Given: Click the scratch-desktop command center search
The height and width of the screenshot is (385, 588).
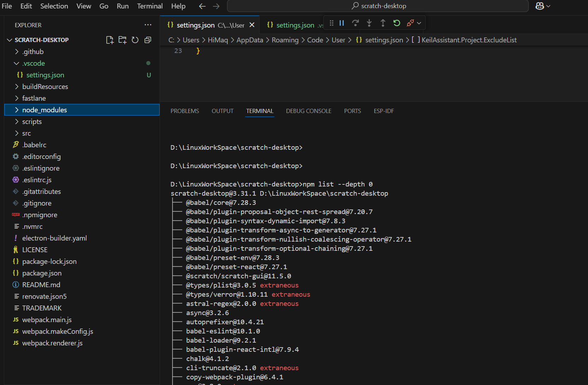Looking at the screenshot, I should click(378, 6).
